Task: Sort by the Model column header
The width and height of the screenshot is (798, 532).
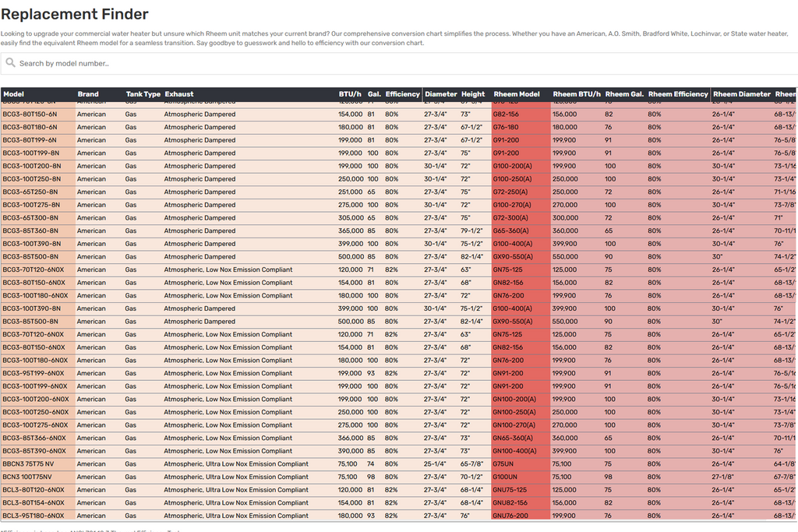Action: (14, 94)
